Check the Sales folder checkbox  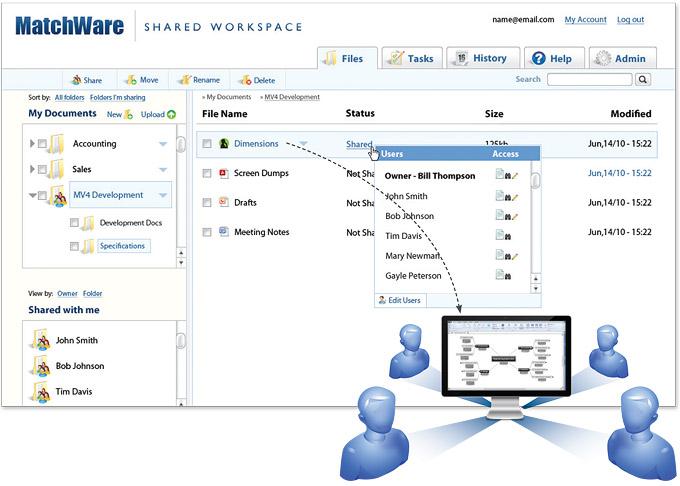[x=42, y=169]
